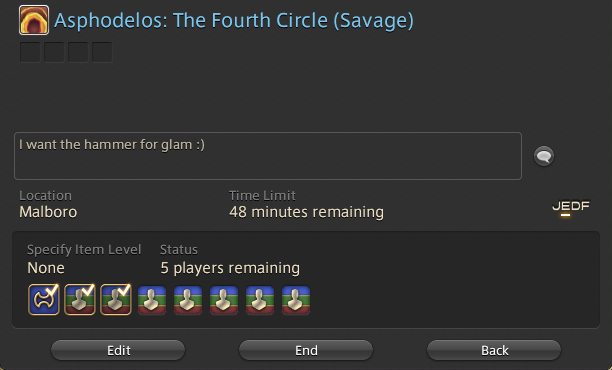Click the Asphodelos duty icon
Viewport: 612px width, 370px height.
click(34, 20)
